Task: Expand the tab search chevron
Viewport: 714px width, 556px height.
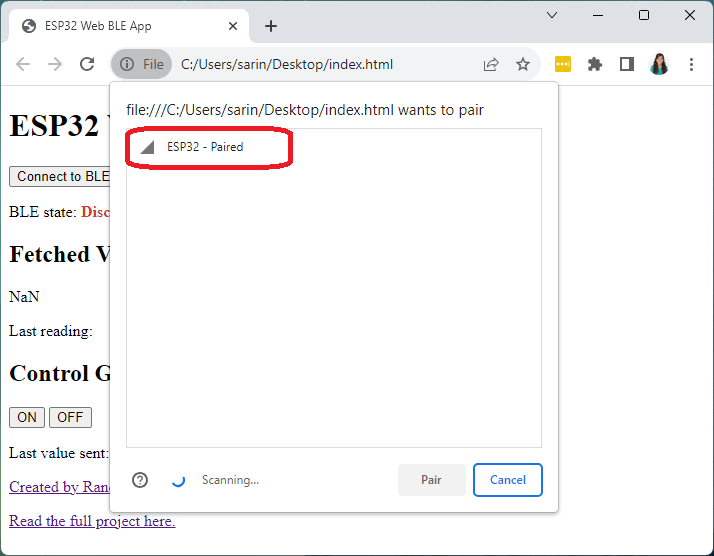Action: (x=552, y=15)
